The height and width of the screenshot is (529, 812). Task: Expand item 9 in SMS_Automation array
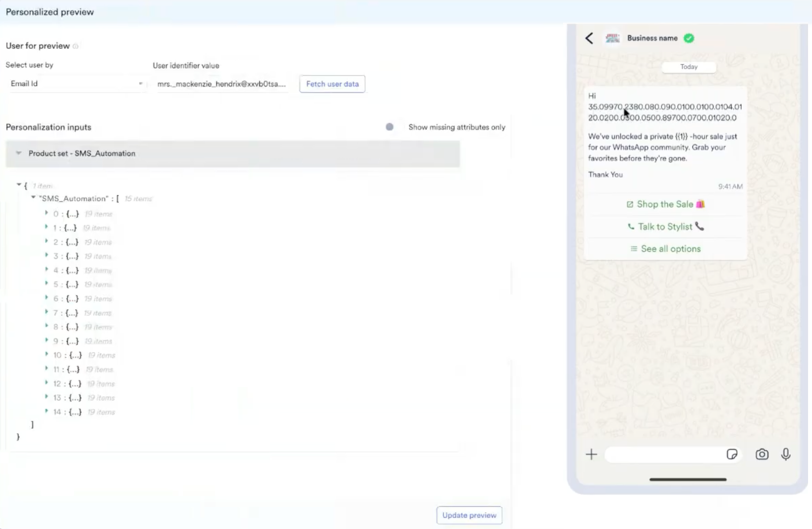[x=46, y=340]
